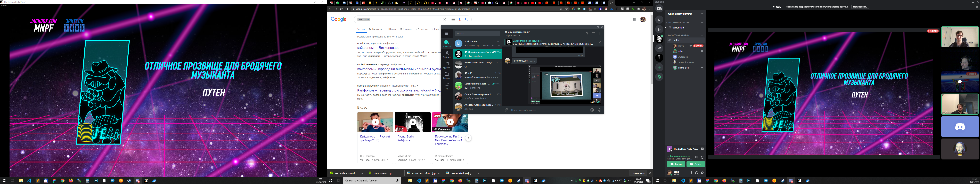
Task: Deafen audio with Discord headphones icon
Action: click(x=697, y=173)
